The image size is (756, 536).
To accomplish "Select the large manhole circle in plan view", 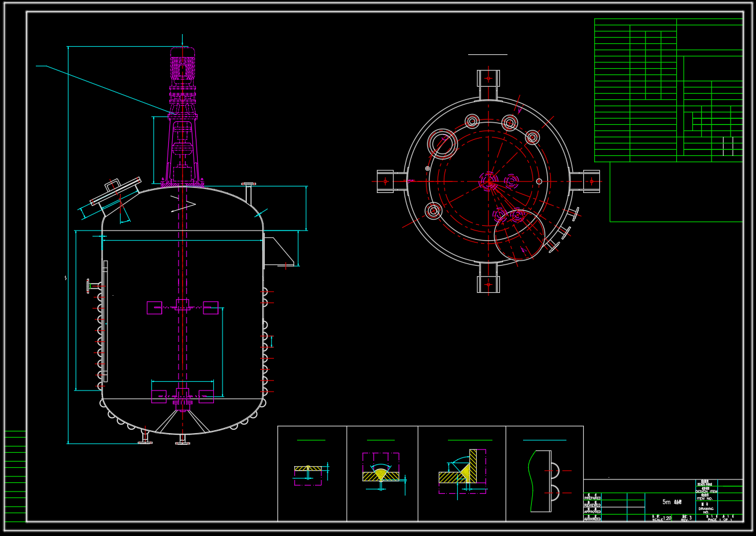I will click(x=443, y=144).
